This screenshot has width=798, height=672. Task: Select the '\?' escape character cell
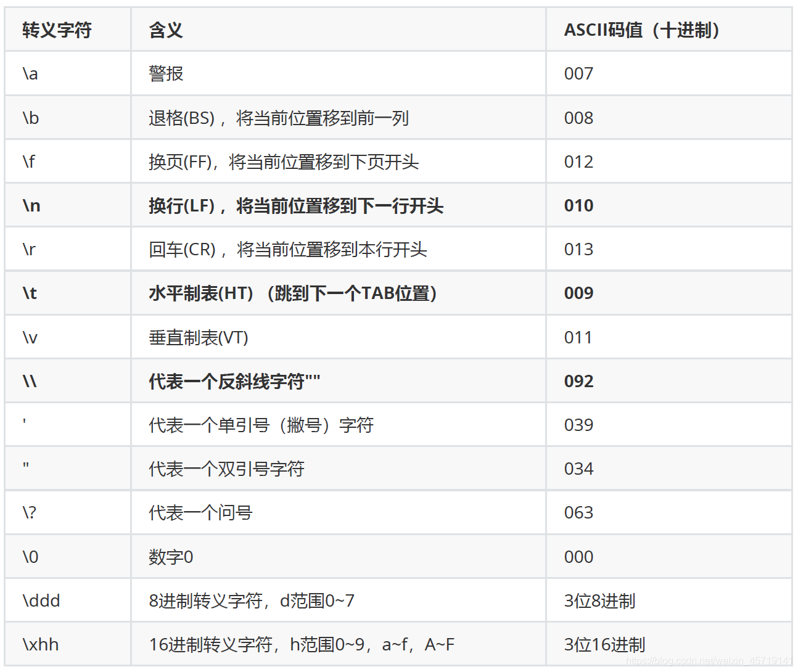pos(68,512)
